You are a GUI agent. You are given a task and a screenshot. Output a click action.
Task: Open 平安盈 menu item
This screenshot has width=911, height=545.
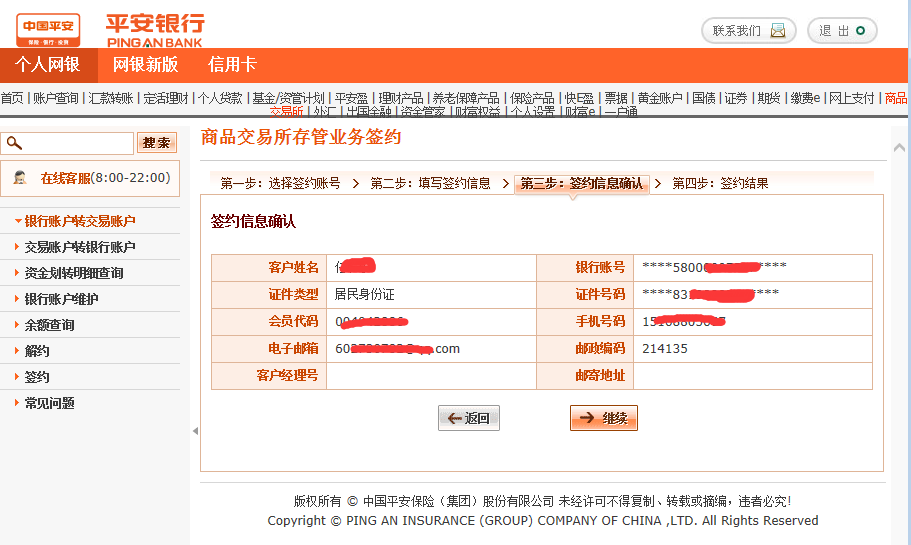[x=352, y=98]
